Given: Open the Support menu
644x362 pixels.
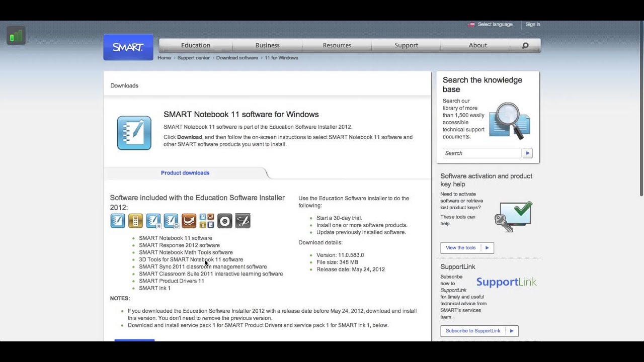Looking at the screenshot, I should pos(407,45).
